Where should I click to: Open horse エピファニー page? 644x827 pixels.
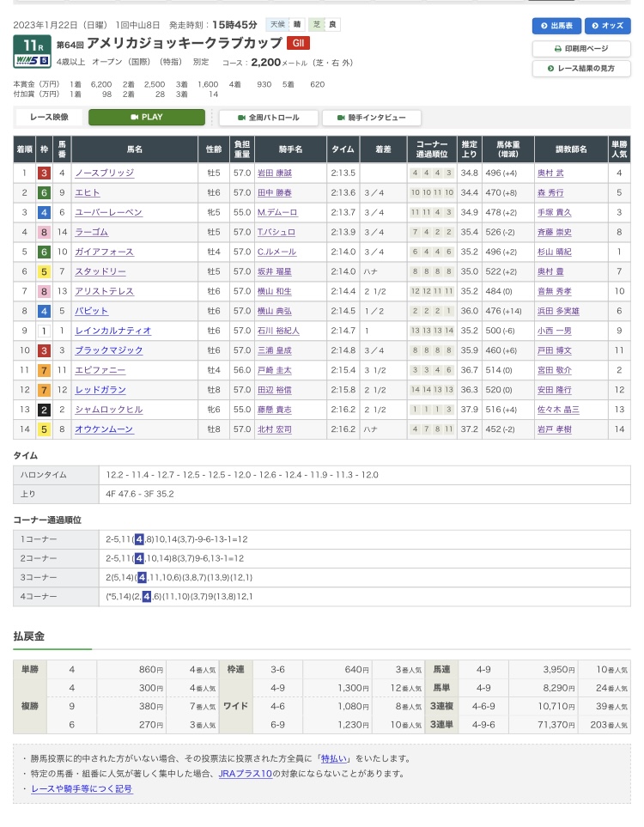[x=100, y=370]
